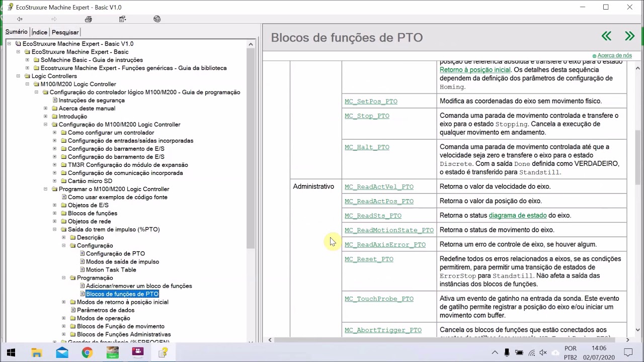The image size is (644, 362).
Task: Expand the Descrição tree node
Action: point(63,237)
